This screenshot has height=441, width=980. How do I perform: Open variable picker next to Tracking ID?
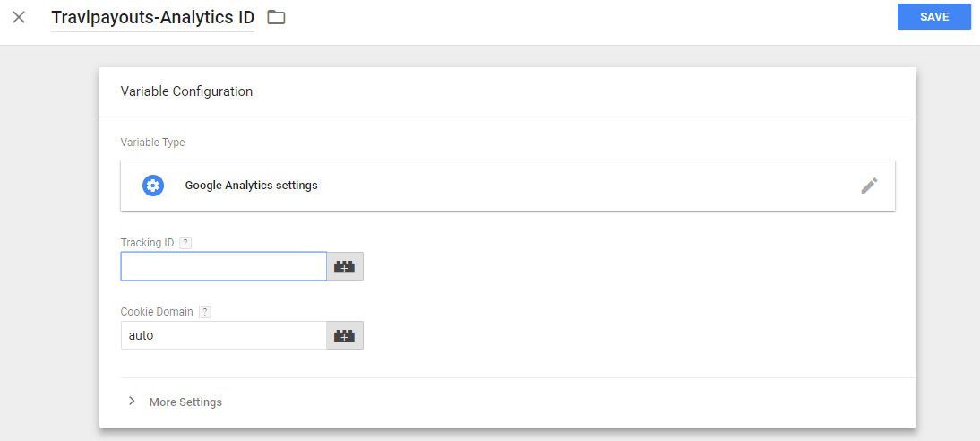(345, 266)
